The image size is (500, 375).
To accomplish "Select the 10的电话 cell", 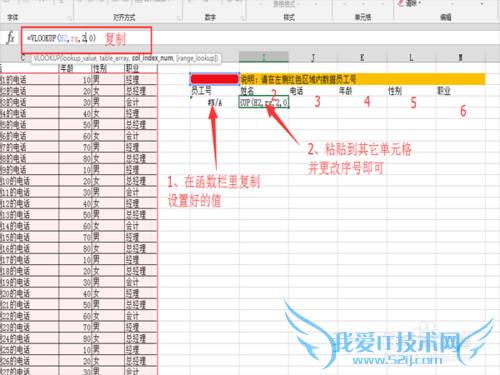I will click(x=29, y=181).
